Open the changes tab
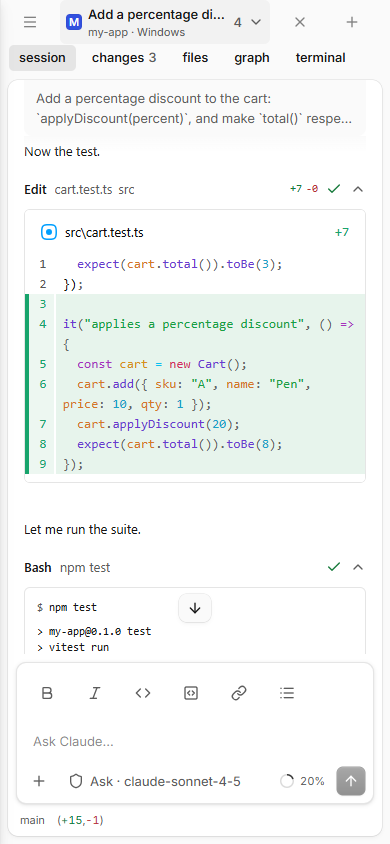390x844 pixels. (x=124, y=58)
